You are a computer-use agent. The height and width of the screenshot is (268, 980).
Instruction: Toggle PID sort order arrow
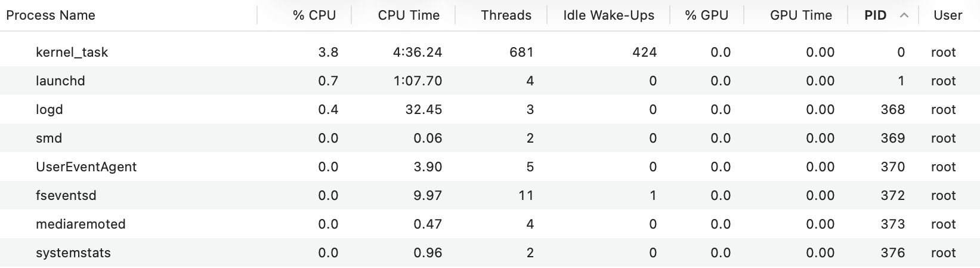click(904, 16)
